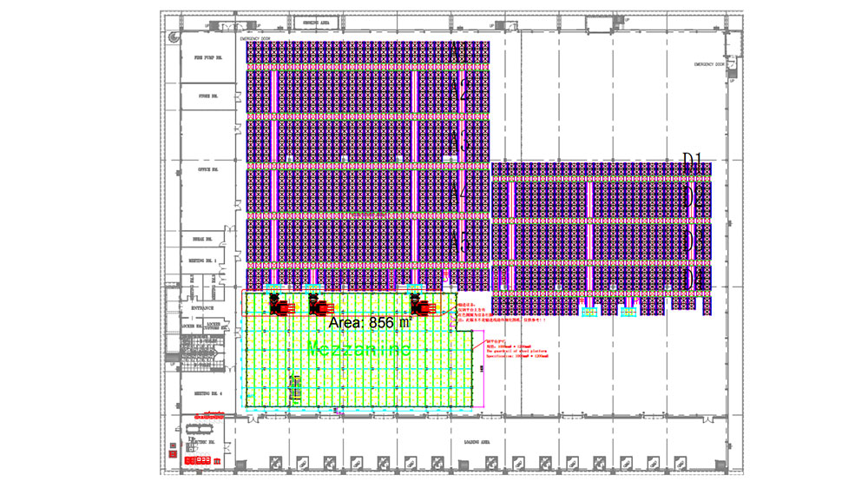The width and height of the screenshot is (868, 488).
Task: Click the ENTRANCE label
Action: [x=202, y=308]
